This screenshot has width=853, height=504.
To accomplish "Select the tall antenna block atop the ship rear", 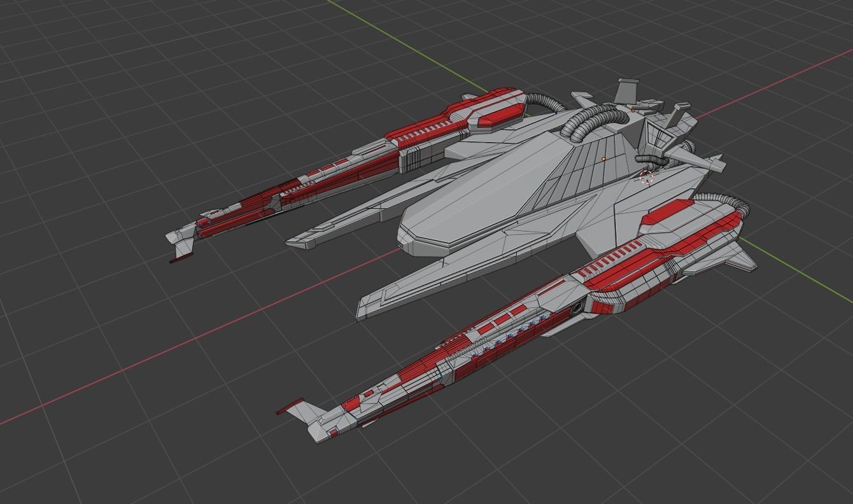I will tap(626, 90).
